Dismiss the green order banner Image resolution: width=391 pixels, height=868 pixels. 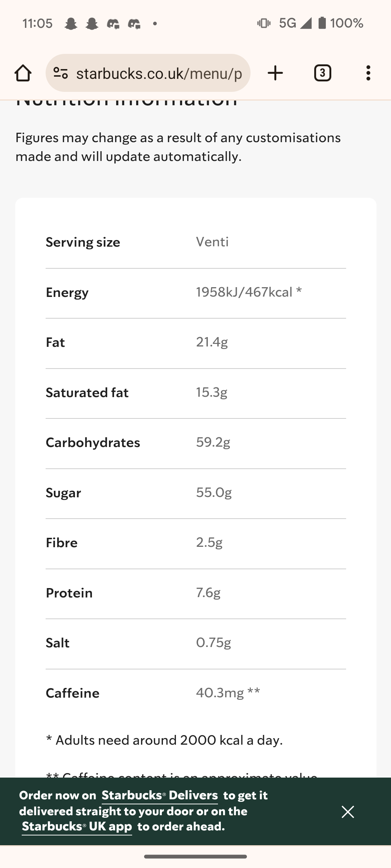348,812
